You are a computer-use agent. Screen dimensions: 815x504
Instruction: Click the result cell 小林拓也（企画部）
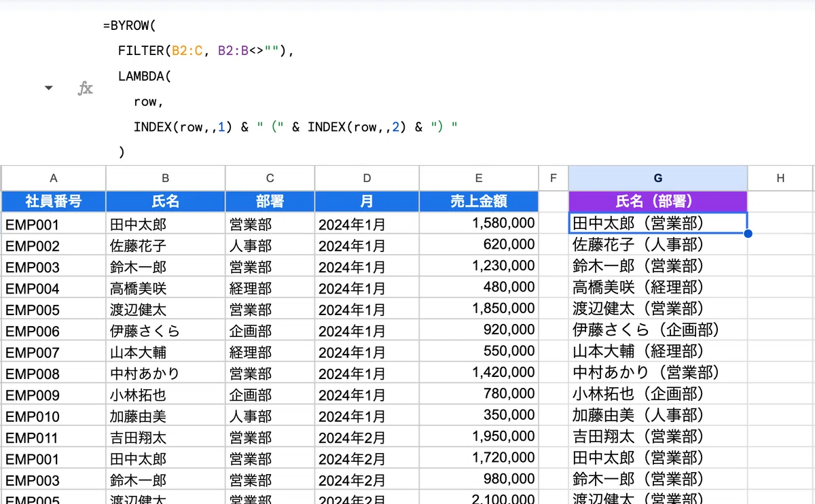[x=657, y=395]
